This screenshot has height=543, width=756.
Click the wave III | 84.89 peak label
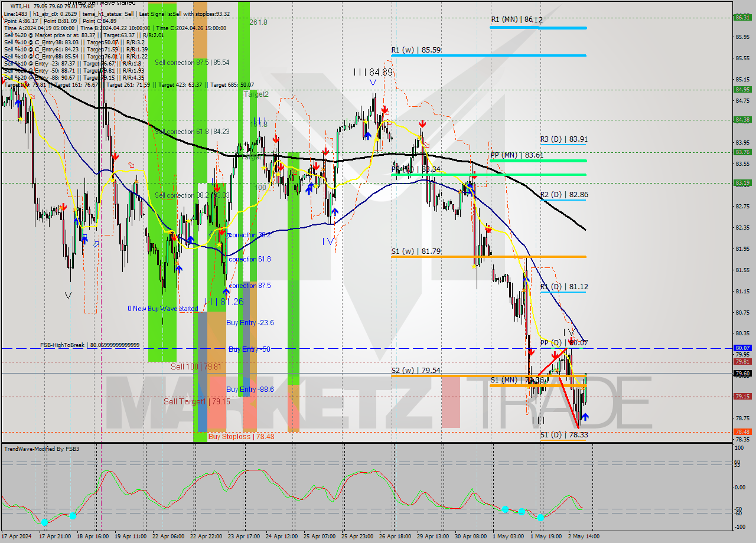[x=373, y=72]
